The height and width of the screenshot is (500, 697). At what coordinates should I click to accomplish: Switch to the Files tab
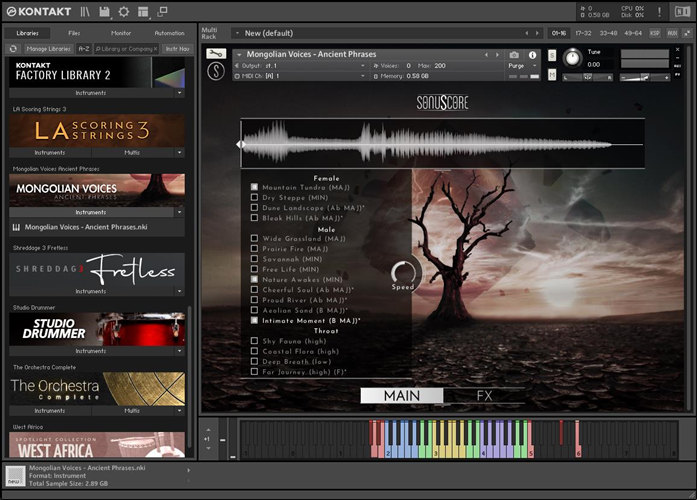pyautogui.click(x=75, y=32)
